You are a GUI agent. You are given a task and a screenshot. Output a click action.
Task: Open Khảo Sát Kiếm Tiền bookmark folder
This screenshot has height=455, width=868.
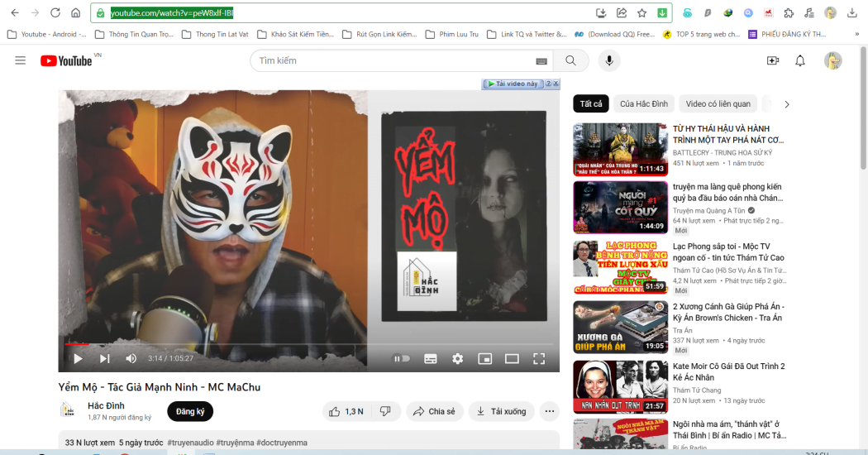296,35
